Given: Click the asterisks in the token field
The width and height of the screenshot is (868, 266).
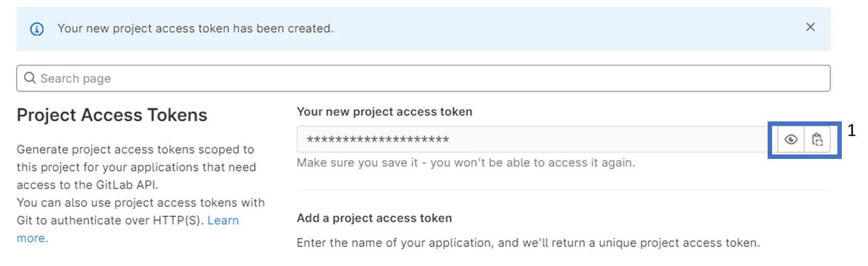Looking at the screenshot, I should click(378, 140).
